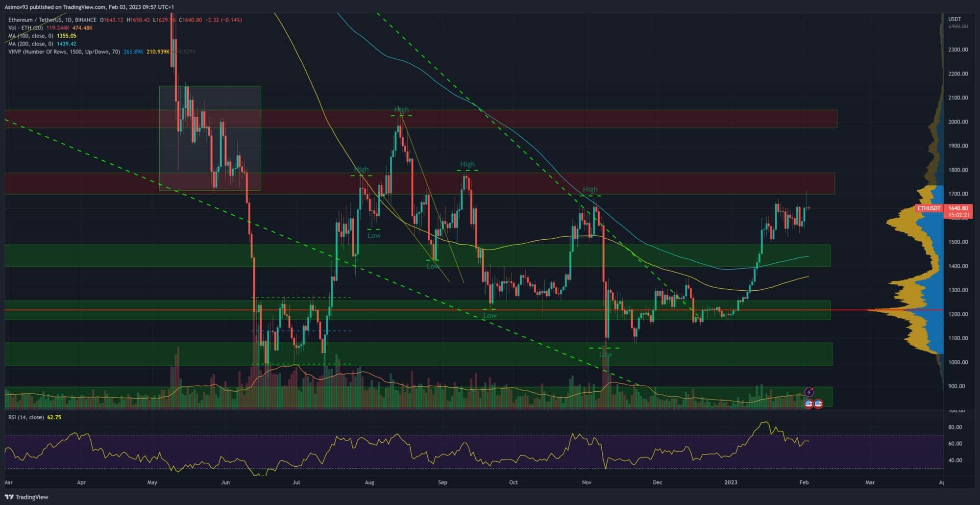The image size is (980, 505).
Task: Click the 60.00 RSI axis label
Action: pyautogui.click(x=955, y=443)
